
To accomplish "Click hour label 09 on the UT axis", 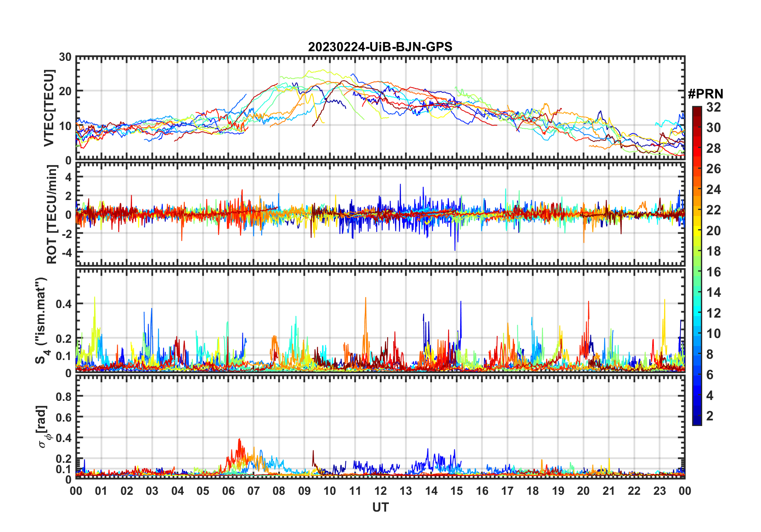I will click(304, 491).
